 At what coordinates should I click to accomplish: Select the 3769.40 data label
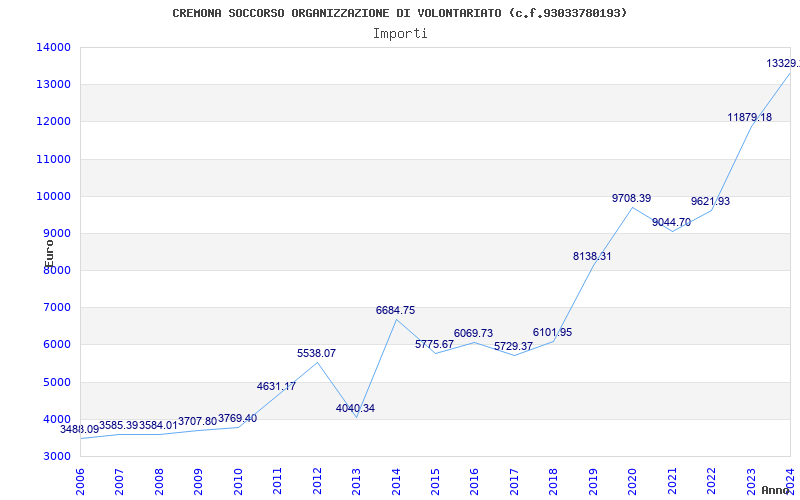point(237,418)
